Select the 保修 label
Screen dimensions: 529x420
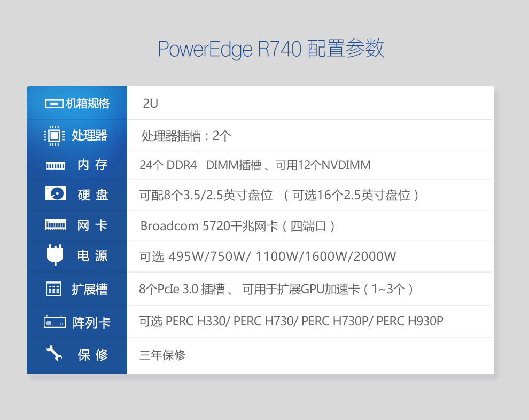pyautogui.click(x=93, y=355)
